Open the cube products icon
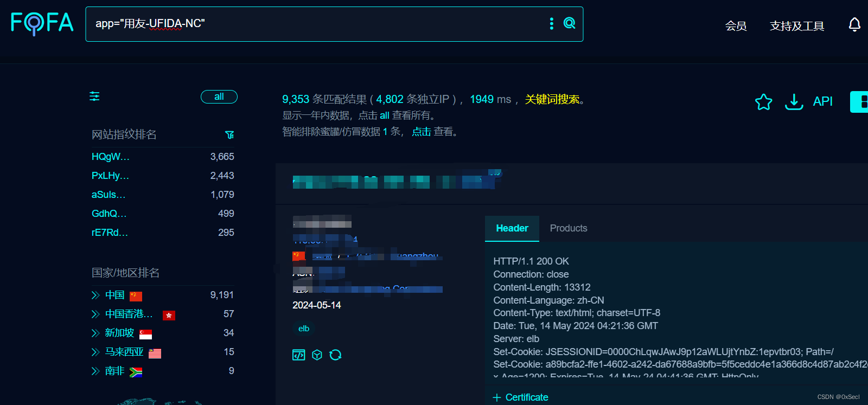The width and height of the screenshot is (868, 405). coord(317,355)
